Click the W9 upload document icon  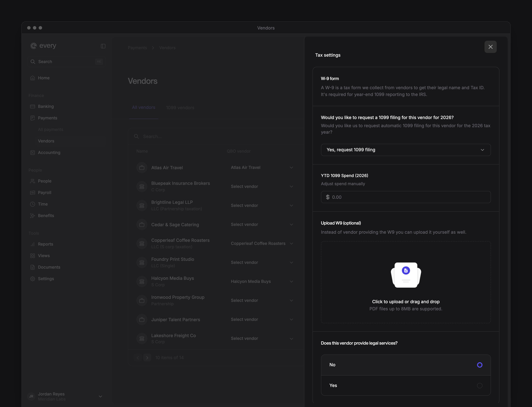[406, 270]
